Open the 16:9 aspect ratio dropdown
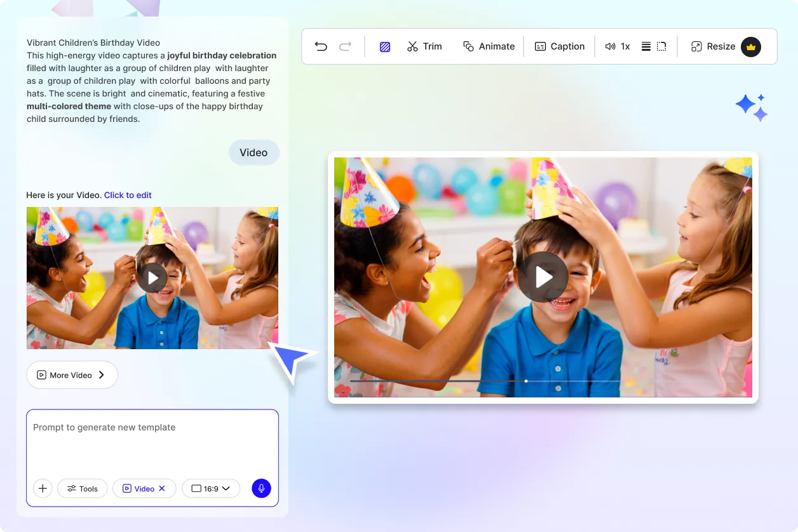This screenshot has height=532, width=798. 211,488
